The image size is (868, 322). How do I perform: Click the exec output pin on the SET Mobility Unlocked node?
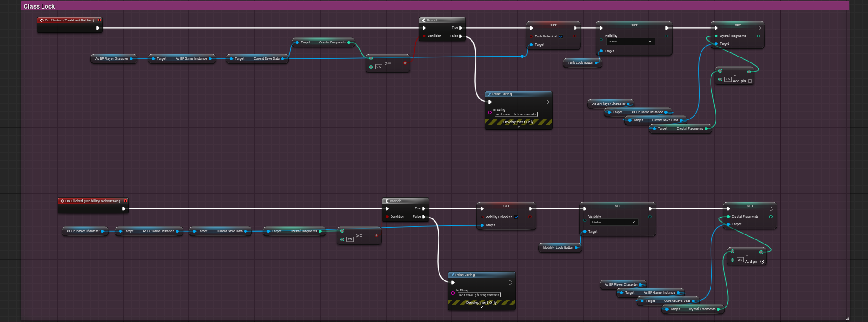coord(531,208)
